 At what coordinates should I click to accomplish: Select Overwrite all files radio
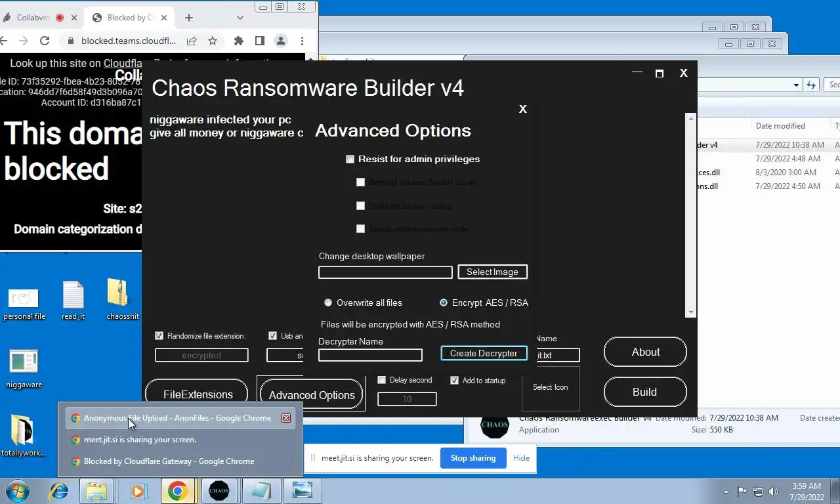click(328, 303)
